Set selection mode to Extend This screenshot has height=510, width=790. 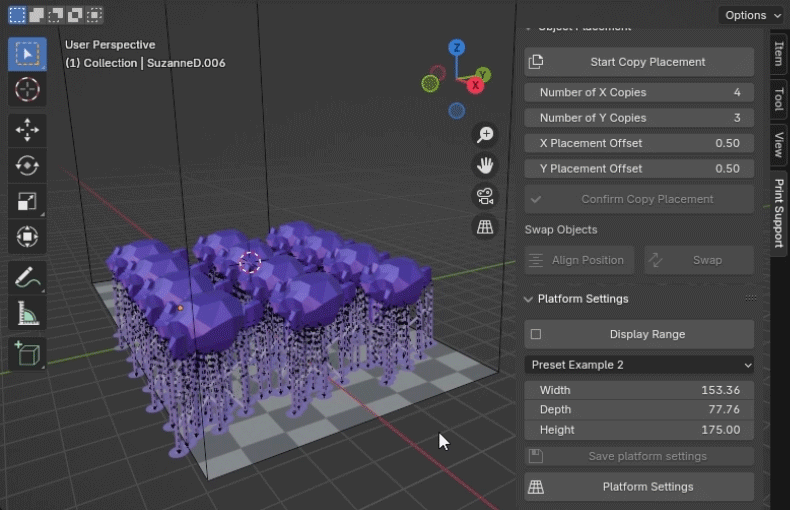tap(36, 15)
